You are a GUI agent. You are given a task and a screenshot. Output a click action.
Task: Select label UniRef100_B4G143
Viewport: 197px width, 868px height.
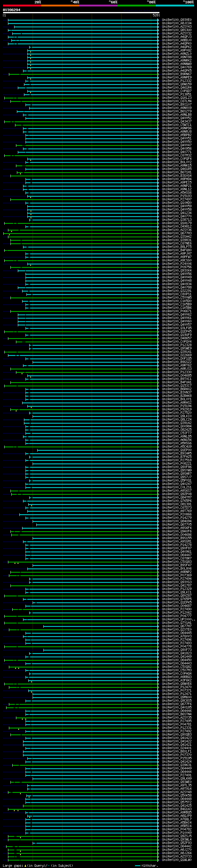[177, 809]
